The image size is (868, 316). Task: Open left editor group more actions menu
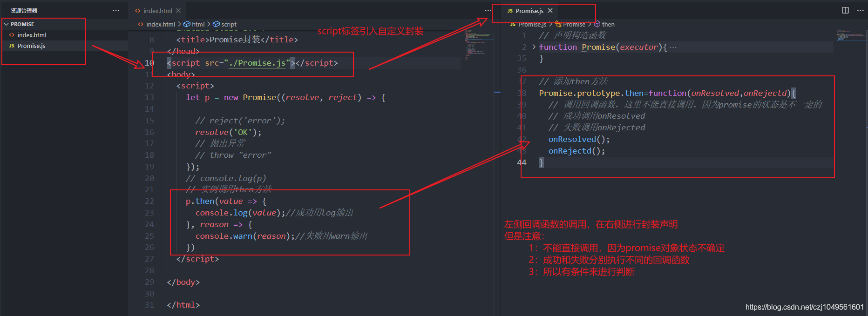[x=488, y=10]
